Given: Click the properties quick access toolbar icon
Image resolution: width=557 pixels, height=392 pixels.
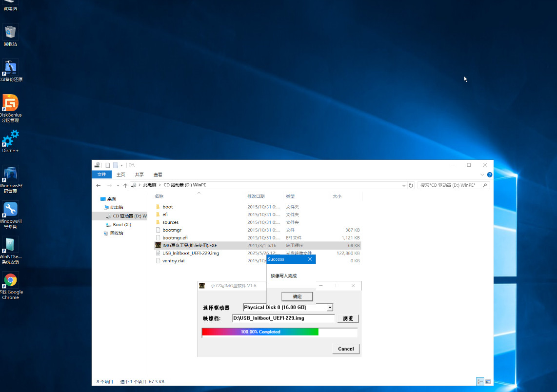Looking at the screenshot, I should click(x=108, y=165).
